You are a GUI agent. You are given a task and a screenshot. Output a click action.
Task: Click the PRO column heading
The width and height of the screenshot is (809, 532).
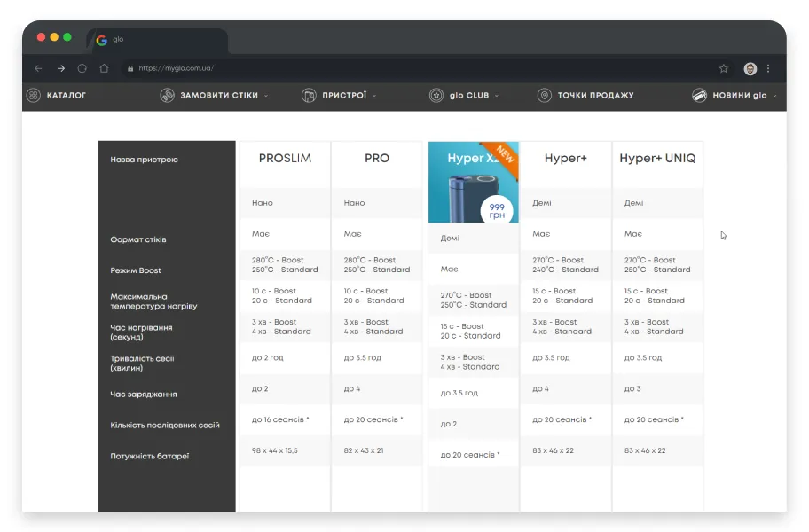click(377, 158)
